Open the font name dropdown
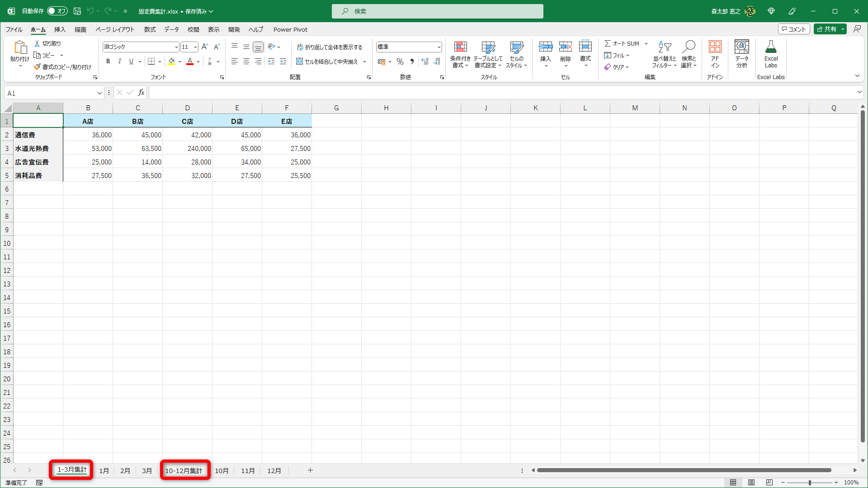Image resolution: width=868 pixels, height=488 pixels. [176, 47]
